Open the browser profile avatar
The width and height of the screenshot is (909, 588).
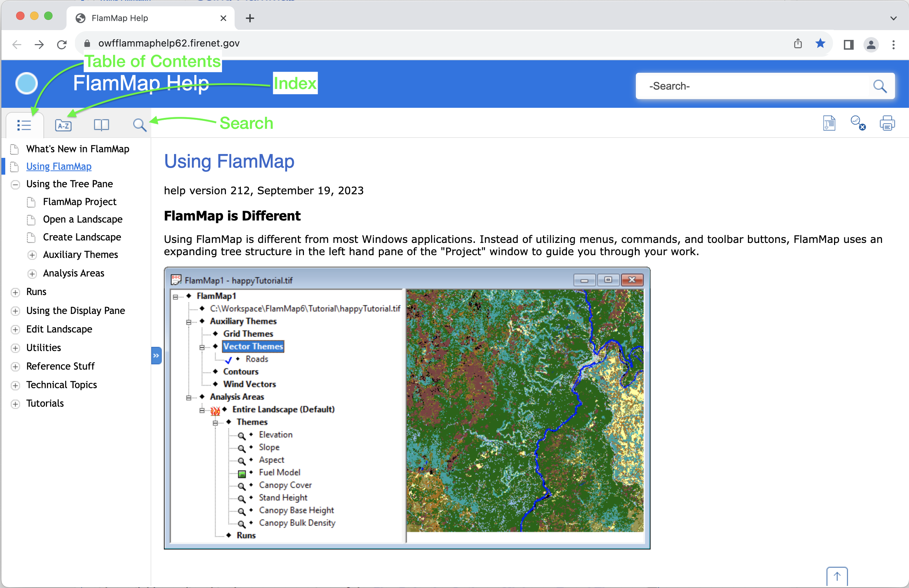(871, 45)
